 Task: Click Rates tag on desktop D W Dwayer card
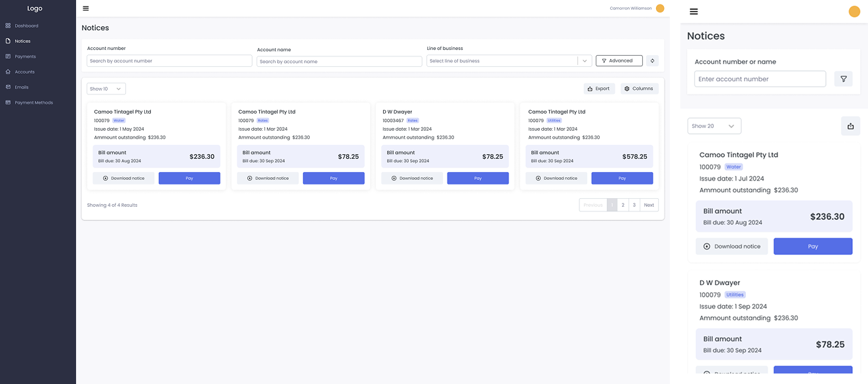(x=413, y=121)
